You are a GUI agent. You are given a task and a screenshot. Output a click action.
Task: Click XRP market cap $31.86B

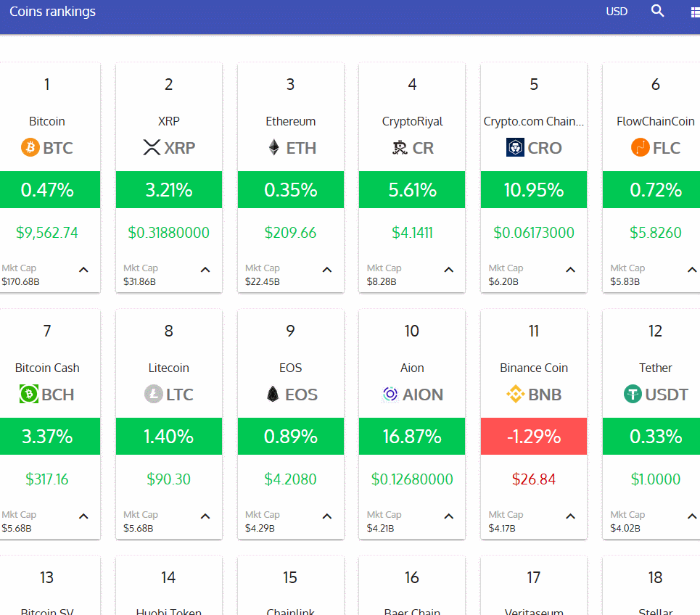(140, 281)
